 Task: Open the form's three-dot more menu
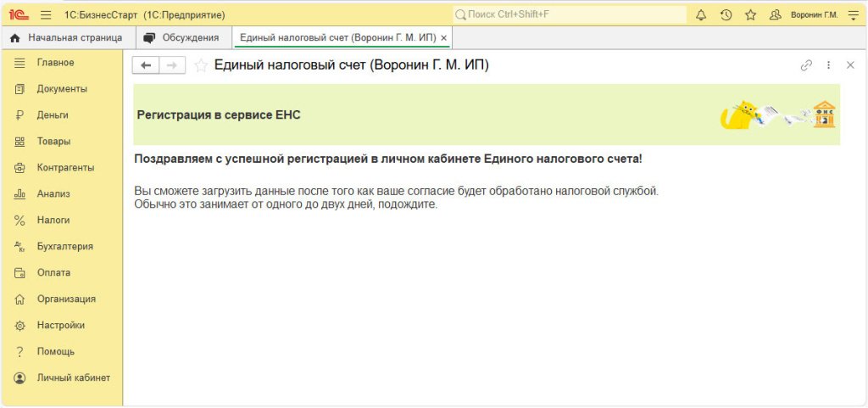coord(829,65)
